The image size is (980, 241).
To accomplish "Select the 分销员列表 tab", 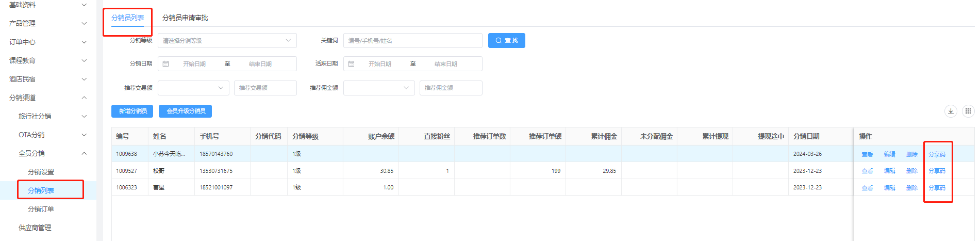I will [128, 18].
